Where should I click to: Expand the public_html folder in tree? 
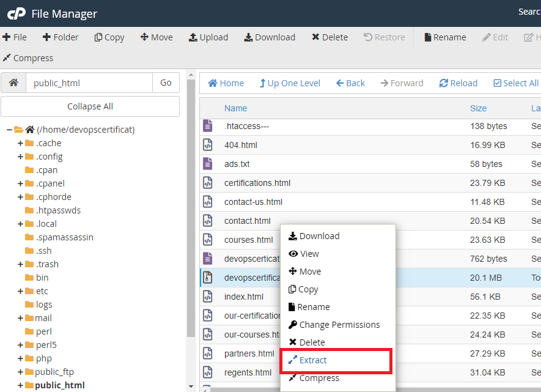pos(20,385)
